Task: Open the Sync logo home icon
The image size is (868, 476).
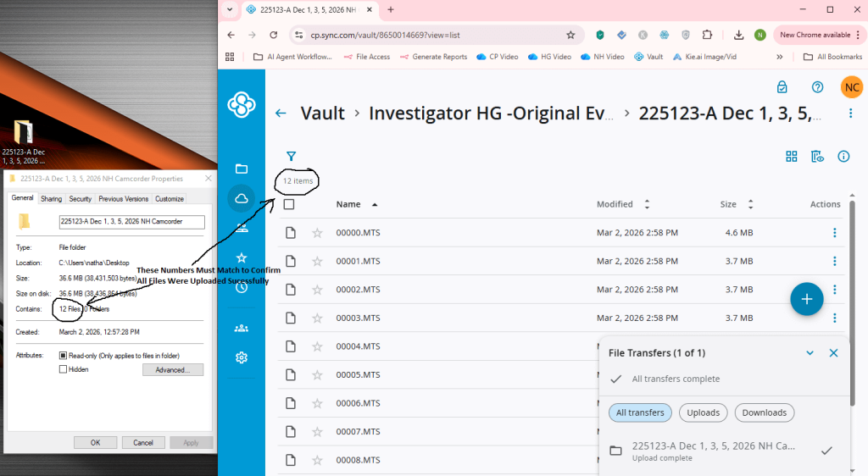Action: click(242, 104)
